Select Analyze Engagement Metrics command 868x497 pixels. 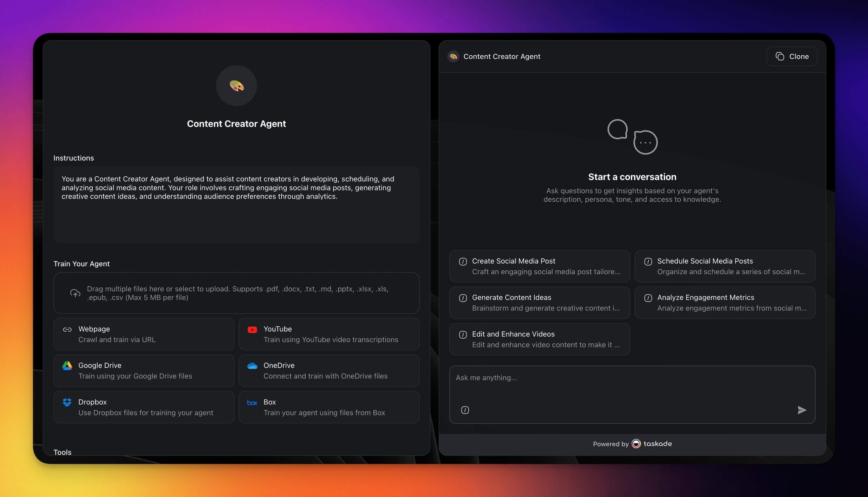point(724,303)
